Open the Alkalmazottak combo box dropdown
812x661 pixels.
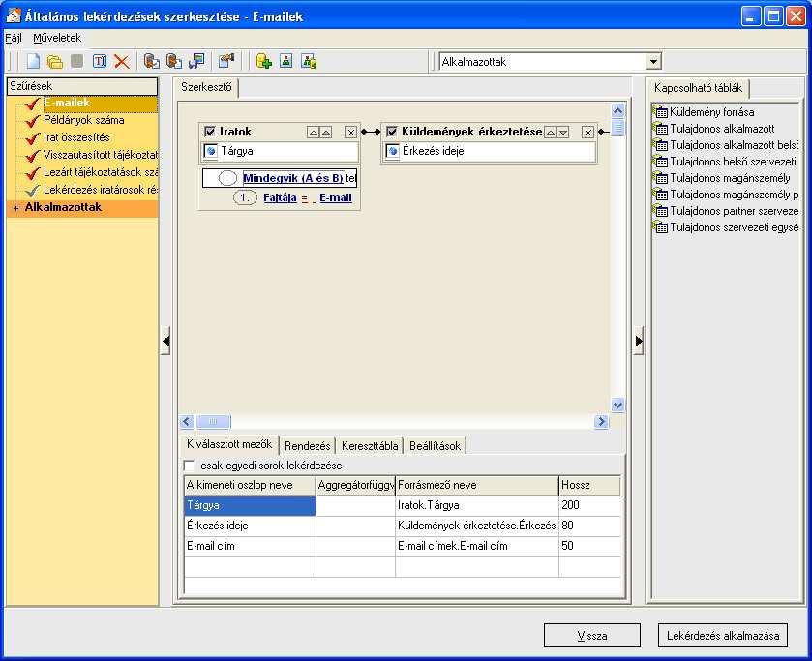tap(654, 62)
